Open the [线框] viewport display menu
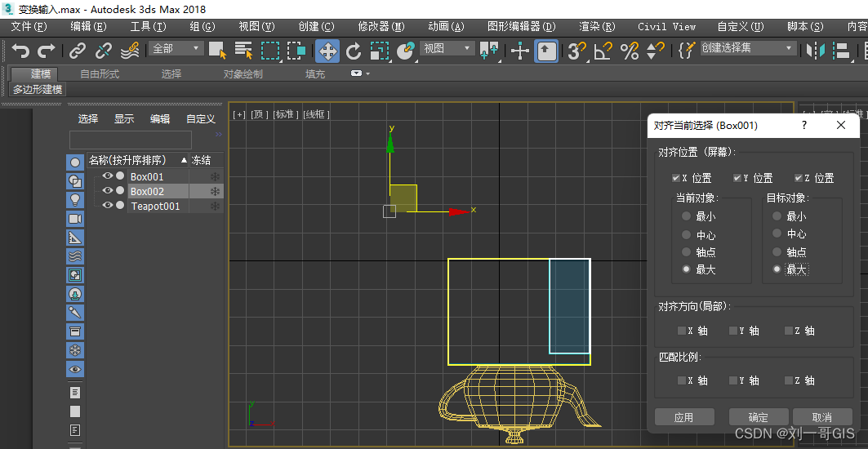The width and height of the screenshot is (868, 449). 316,114
